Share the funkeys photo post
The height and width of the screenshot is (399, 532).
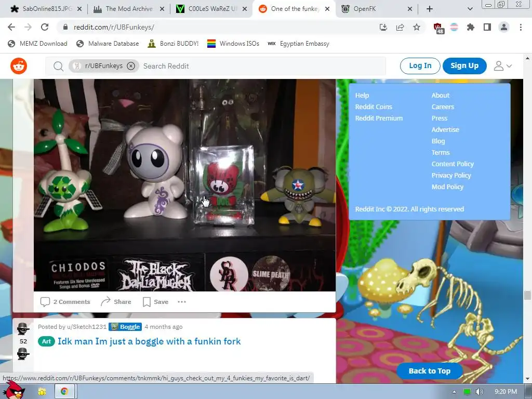click(116, 302)
